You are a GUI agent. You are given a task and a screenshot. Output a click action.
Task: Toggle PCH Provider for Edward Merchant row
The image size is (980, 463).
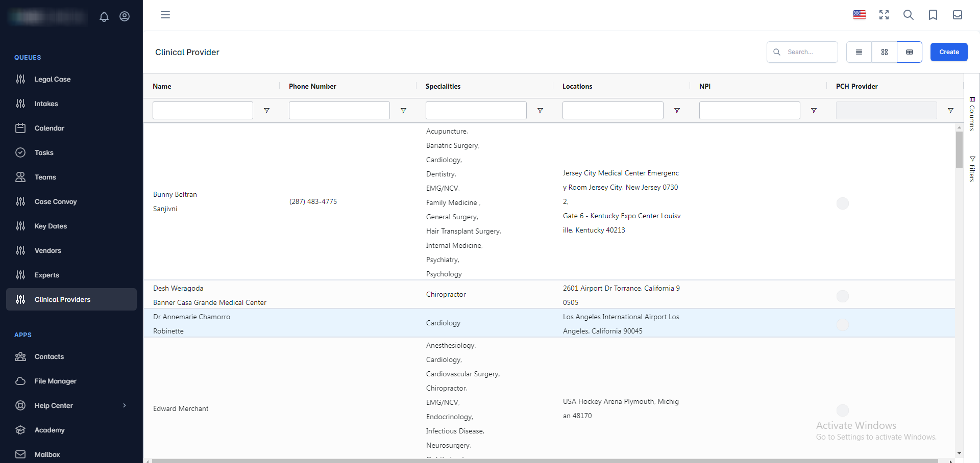point(843,410)
